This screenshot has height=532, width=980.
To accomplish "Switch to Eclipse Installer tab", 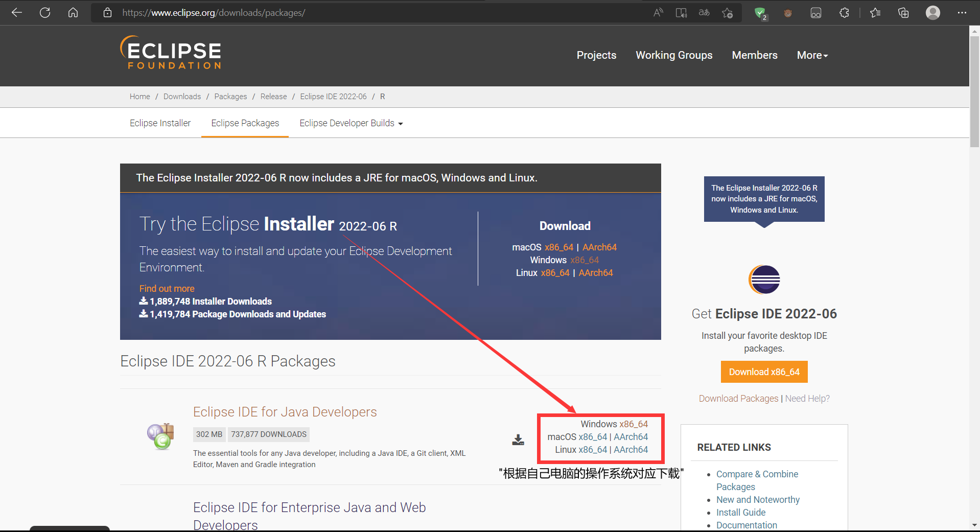I will click(x=160, y=123).
